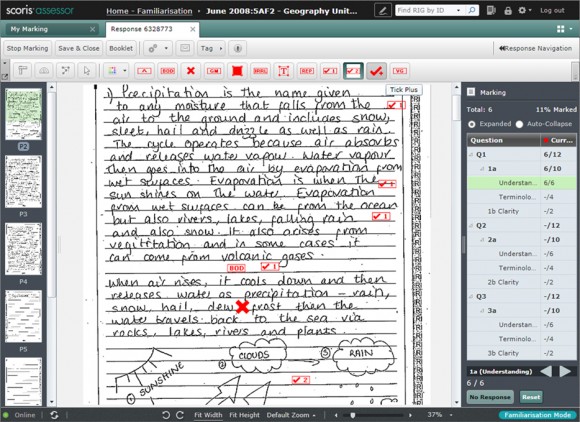Image resolution: width=580 pixels, height=422 pixels.
Task: Open the Booklet view
Action: tap(121, 48)
